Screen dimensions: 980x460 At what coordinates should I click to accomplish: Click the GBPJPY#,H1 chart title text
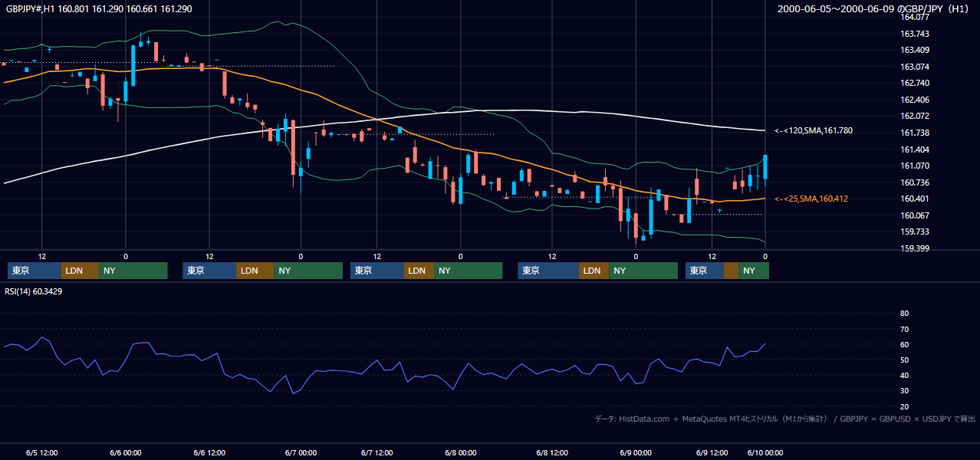[x=99, y=8]
